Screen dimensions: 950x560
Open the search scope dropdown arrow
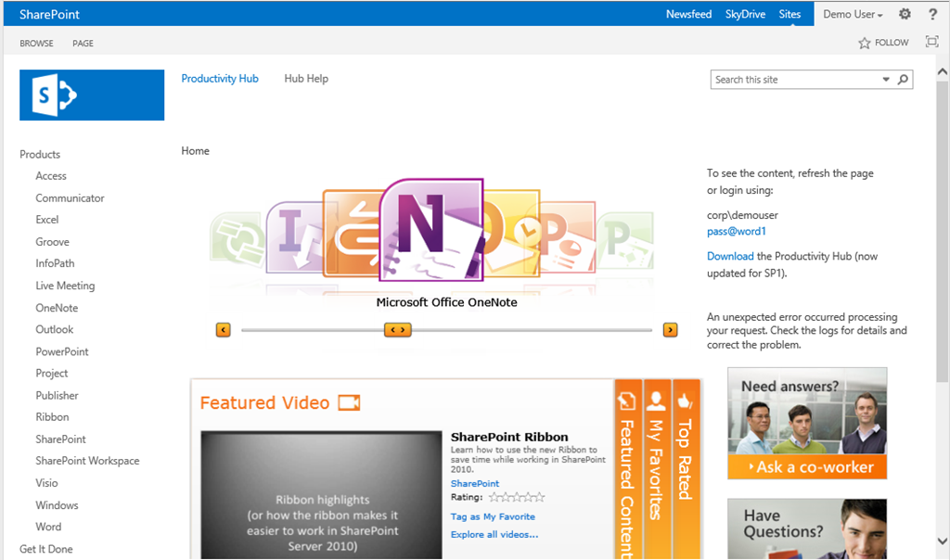(x=886, y=80)
